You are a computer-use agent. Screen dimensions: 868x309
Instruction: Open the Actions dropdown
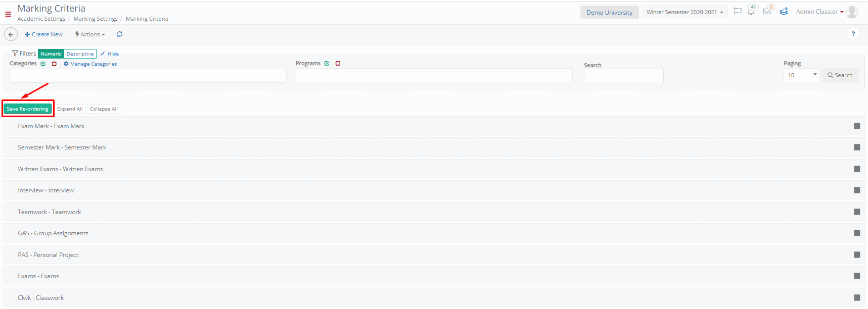90,34
